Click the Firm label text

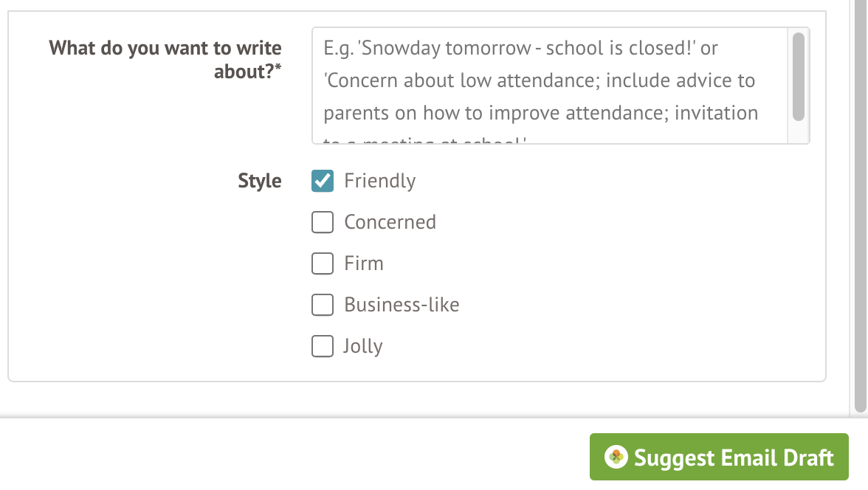tap(364, 263)
